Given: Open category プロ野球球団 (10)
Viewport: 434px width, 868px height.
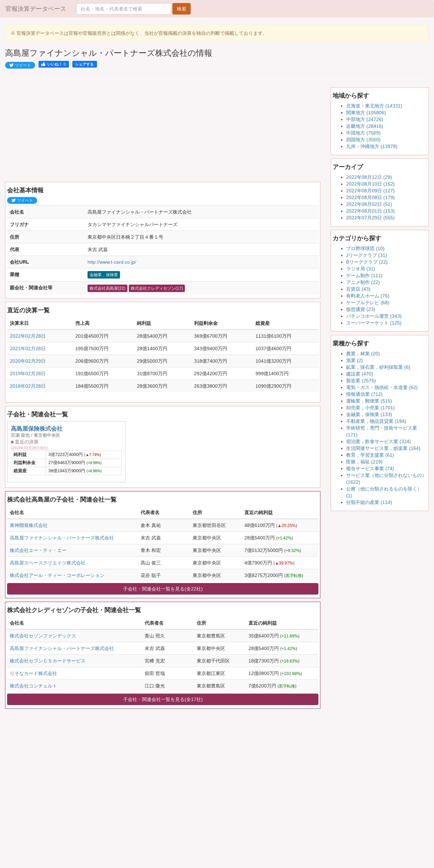Looking at the screenshot, I should coord(365,248).
